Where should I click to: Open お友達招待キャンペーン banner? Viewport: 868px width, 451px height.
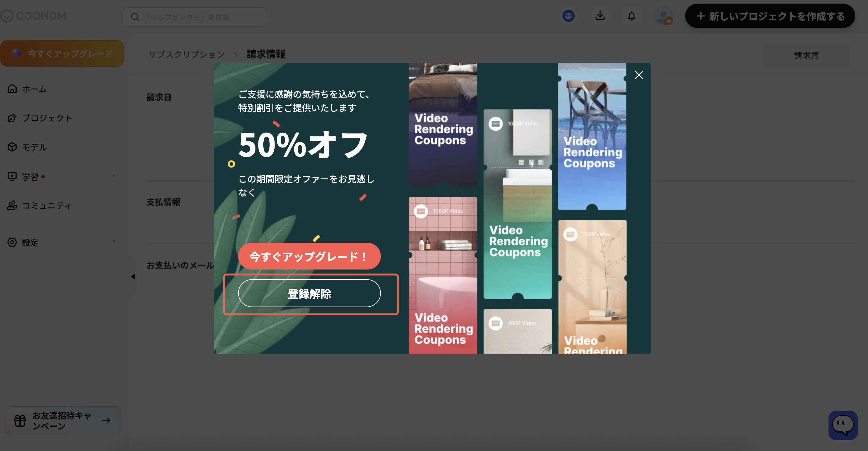[62, 420]
